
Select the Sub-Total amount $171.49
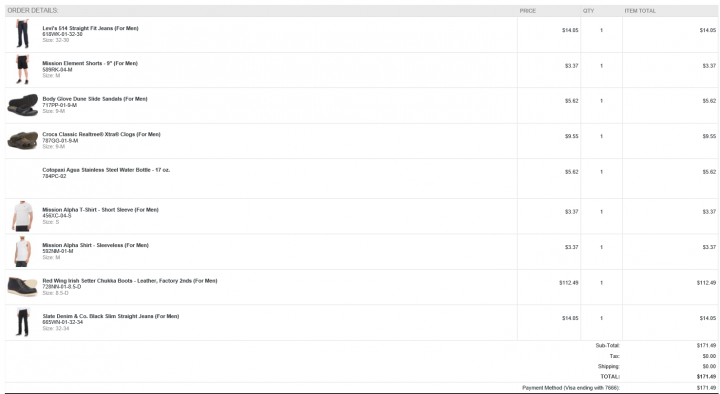tap(706, 345)
